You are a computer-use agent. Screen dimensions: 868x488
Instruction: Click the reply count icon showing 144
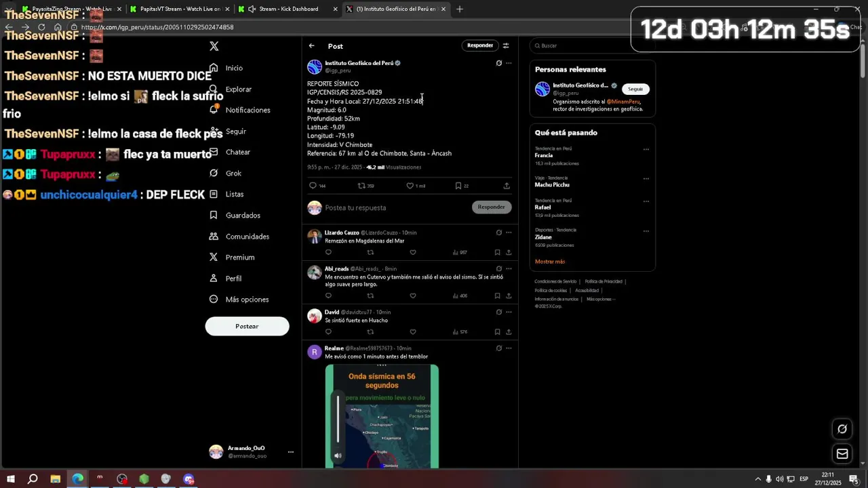pyautogui.click(x=313, y=185)
